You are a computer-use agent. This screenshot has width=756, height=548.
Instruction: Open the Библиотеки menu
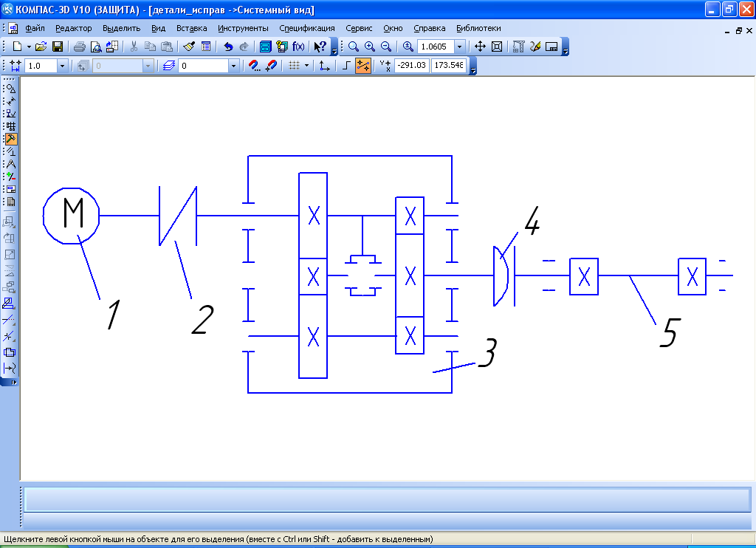478,28
